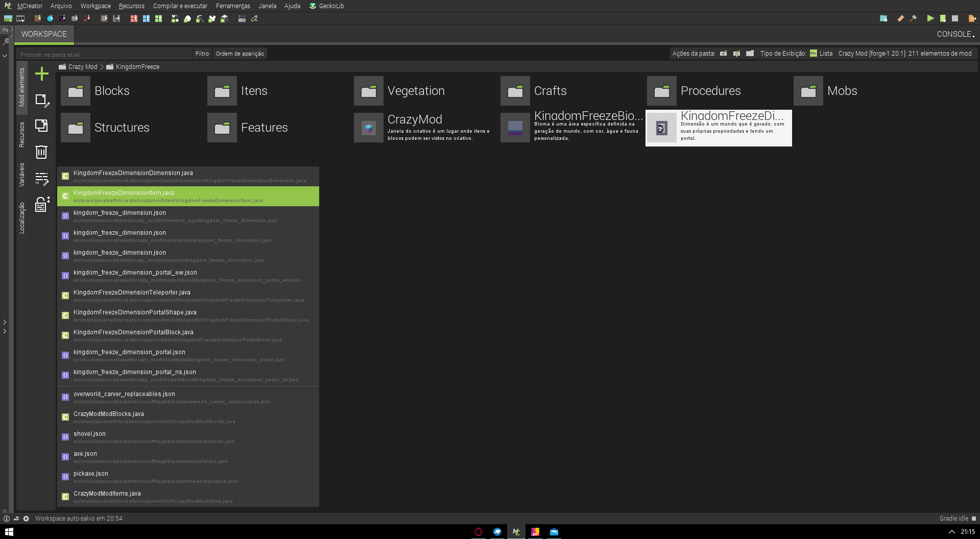Click the orange regenerate code eraser icon
Image resolution: width=980 pixels, height=539 pixels.
click(x=901, y=18)
